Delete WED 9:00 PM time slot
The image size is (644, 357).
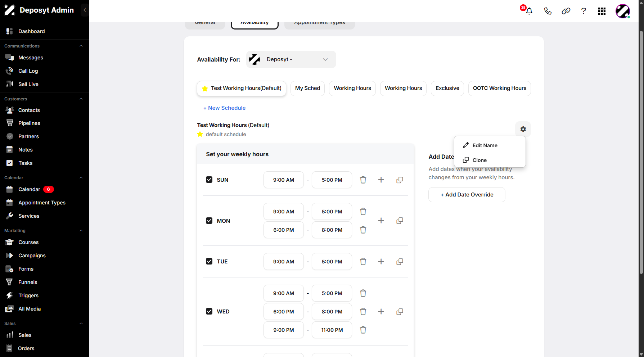coord(363,330)
